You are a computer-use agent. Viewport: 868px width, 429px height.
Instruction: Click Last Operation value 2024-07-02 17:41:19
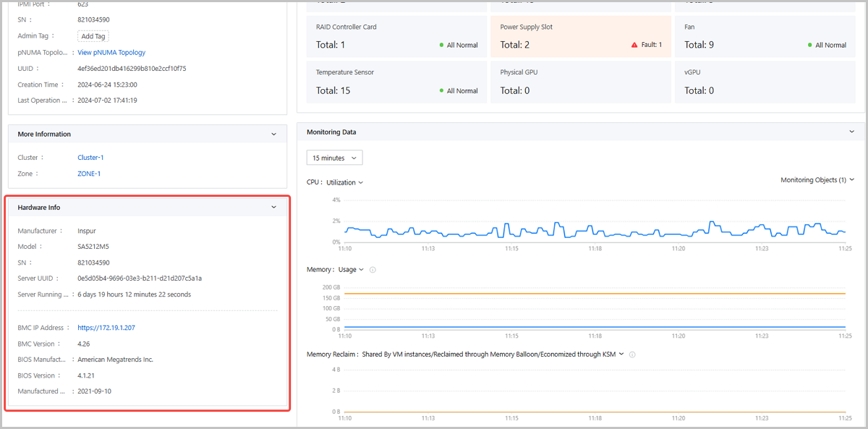(x=107, y=101)
